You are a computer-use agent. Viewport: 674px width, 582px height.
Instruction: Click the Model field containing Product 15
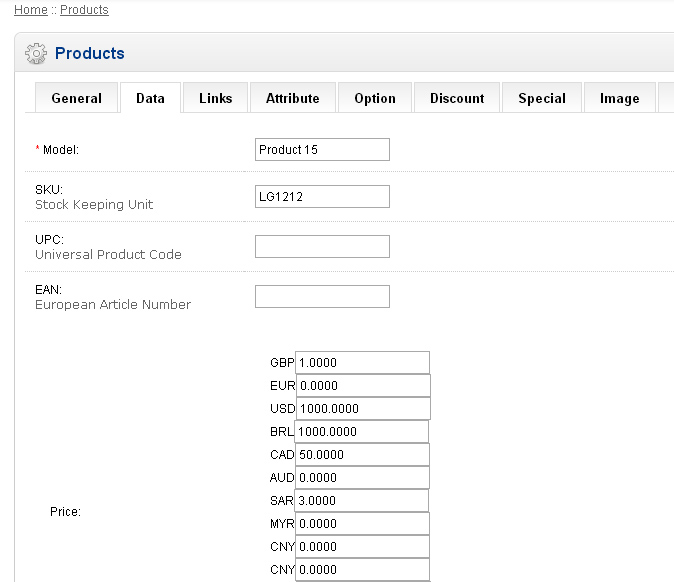pyautogui.click(x=322, y=150)
